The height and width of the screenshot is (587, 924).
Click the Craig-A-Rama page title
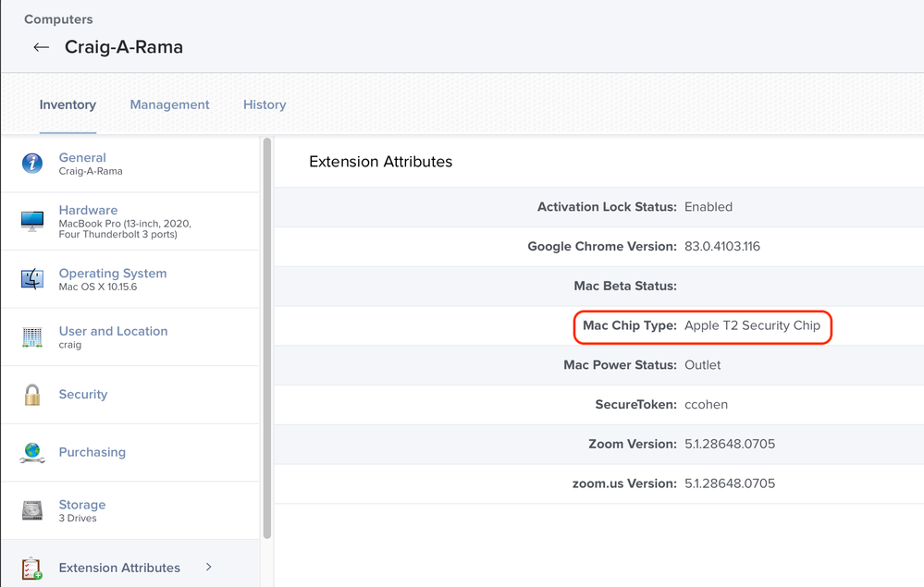tap(124, 47)
